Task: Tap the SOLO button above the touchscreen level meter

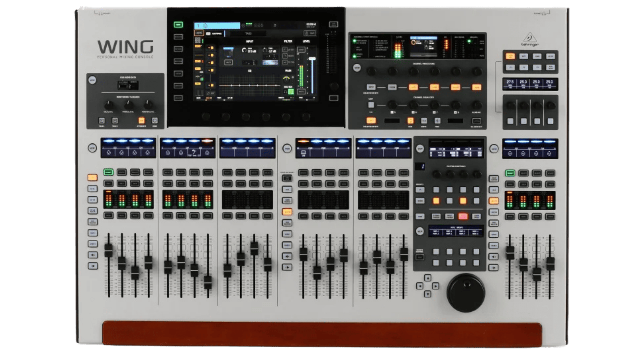Action: pyautogui.click(x=301, y=50)
